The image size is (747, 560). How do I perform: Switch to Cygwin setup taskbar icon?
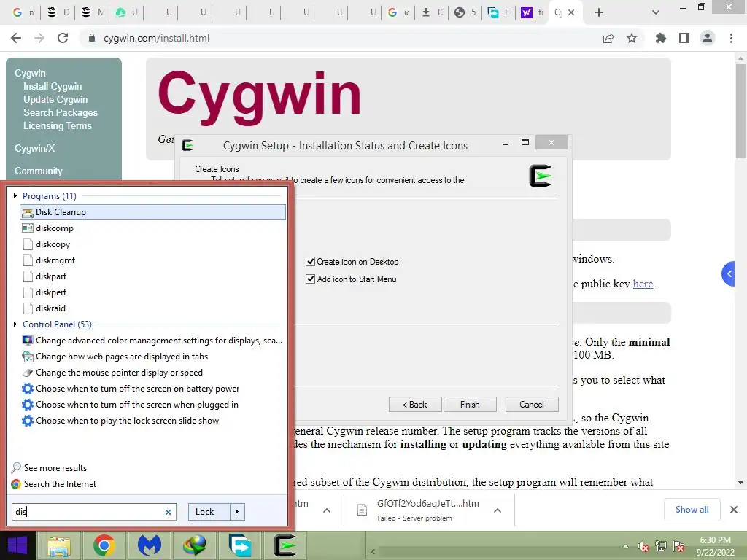pos(285,545)
